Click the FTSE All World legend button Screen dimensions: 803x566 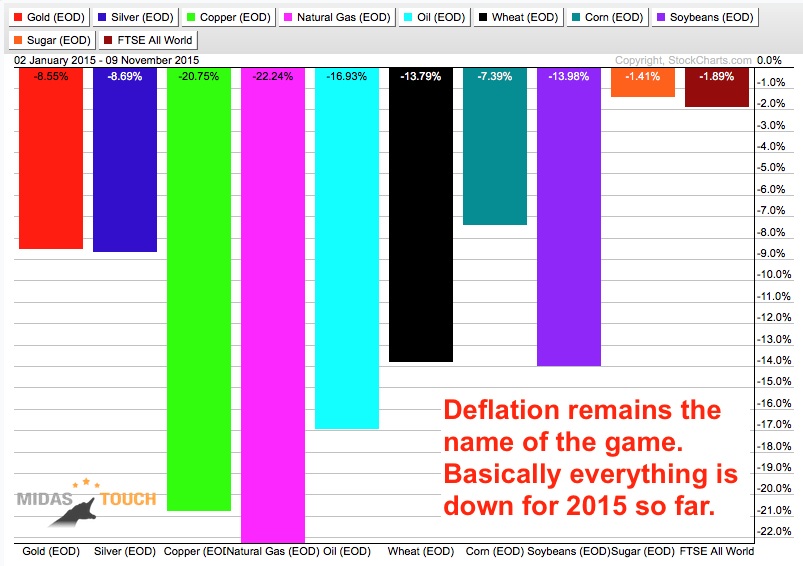coord(148,40)
